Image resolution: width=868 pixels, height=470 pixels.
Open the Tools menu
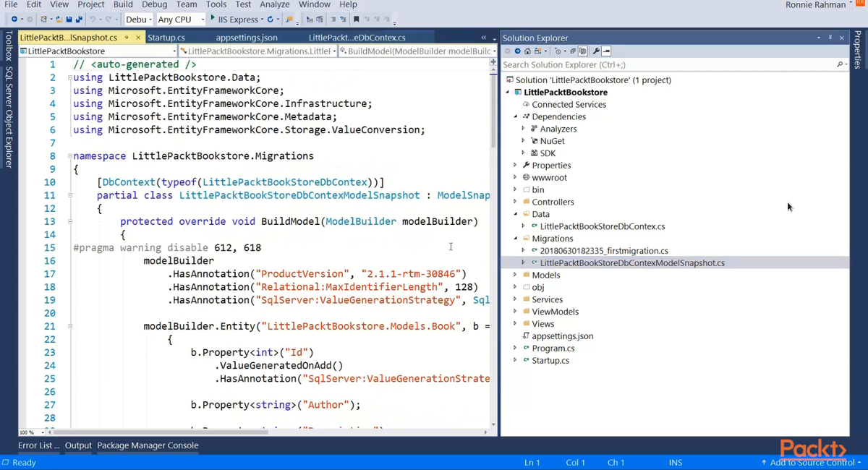pyautogui.click(x=216, y=4)
